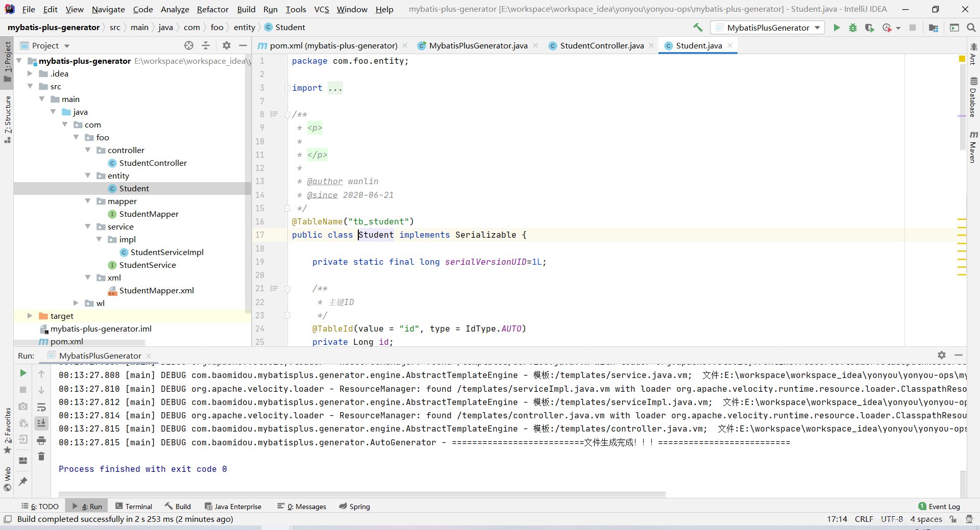Viewport: 980px width, 530px height.
Task: Clear console with trash icon
Action: (x=41, y=457)
